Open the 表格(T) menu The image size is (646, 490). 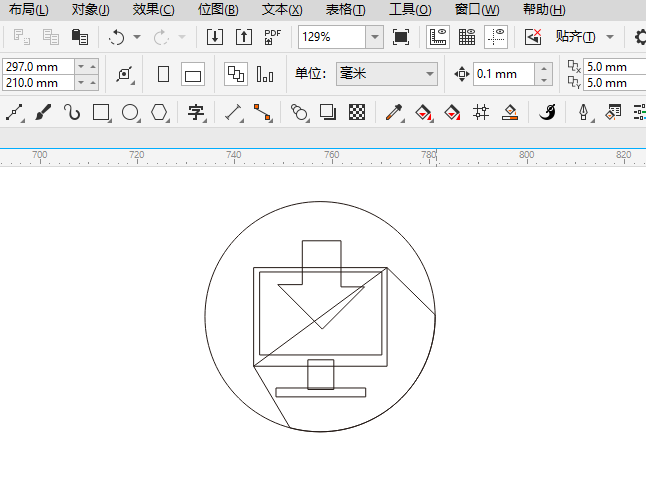tap(345, 9)
